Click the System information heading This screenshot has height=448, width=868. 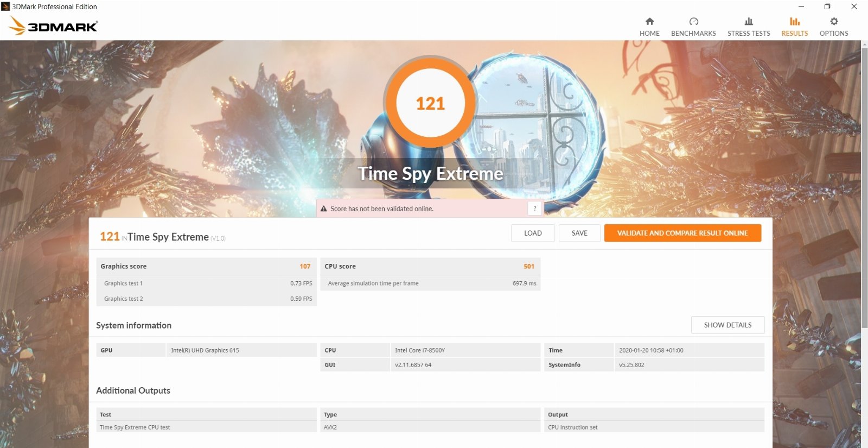pyautogui.click(x=133, y=325)
